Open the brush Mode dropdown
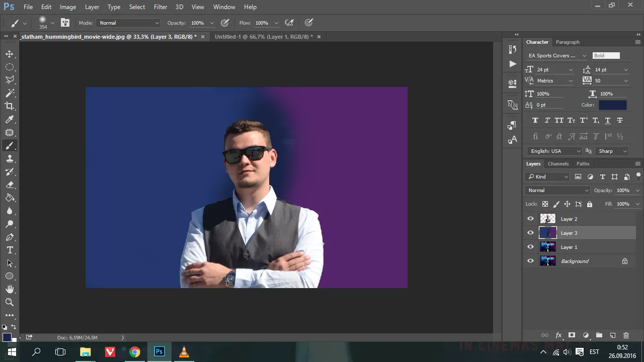Screen dimensions: 644x362 (129, 23)
